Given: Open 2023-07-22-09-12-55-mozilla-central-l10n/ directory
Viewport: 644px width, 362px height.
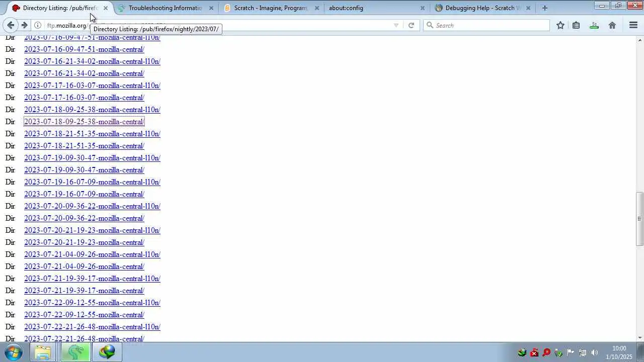Looking at the screenshot, I should pos(92,303).
